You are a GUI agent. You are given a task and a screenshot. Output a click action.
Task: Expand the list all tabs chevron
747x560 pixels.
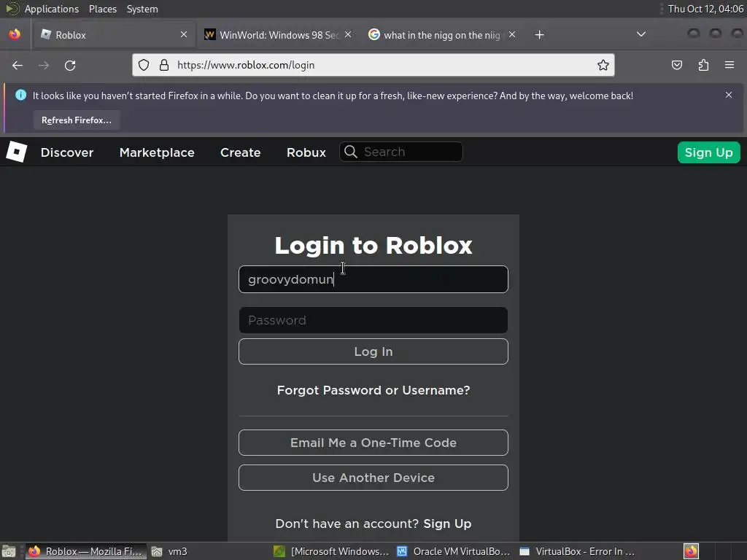pos(641,34)
